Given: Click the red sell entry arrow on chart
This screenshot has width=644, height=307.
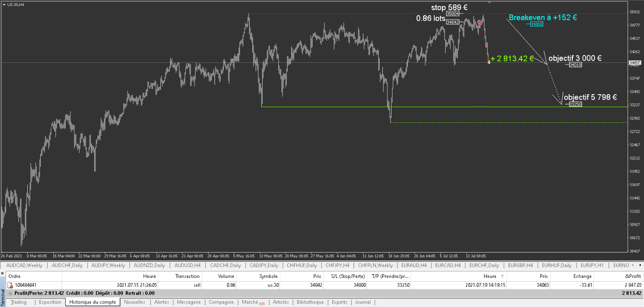Looking at the screenshot, I should click(479, 22).
